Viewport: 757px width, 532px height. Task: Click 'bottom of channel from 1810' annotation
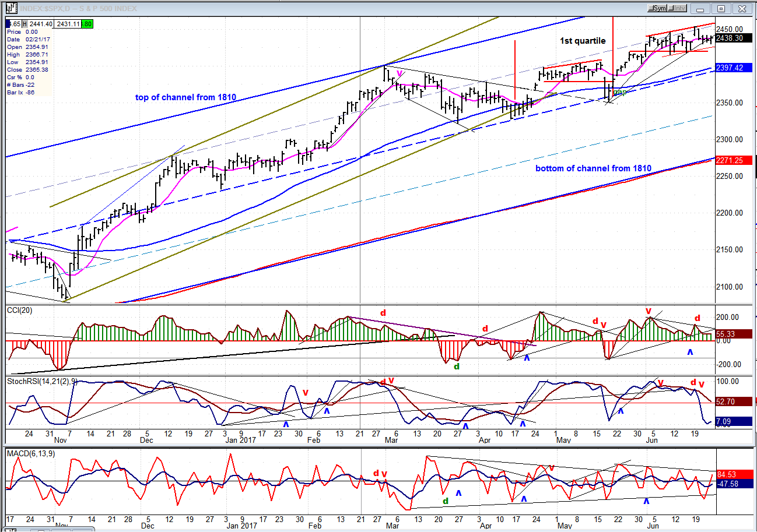pos(593,168)
